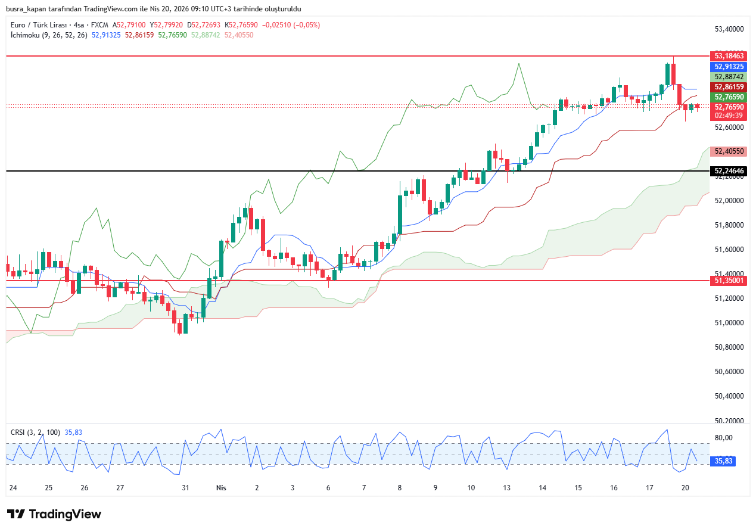Click the red 51,35001 price label
The image size is (756, 532).
coord(729,280)
